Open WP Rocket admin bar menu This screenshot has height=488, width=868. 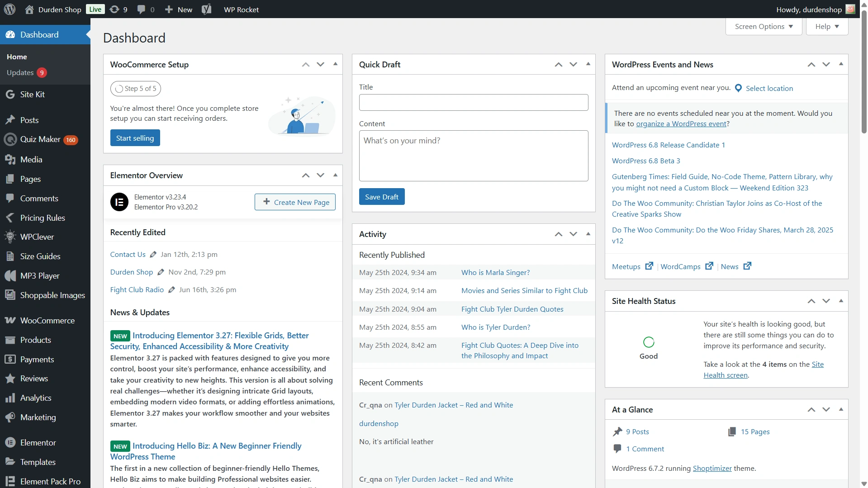[241, 9]
